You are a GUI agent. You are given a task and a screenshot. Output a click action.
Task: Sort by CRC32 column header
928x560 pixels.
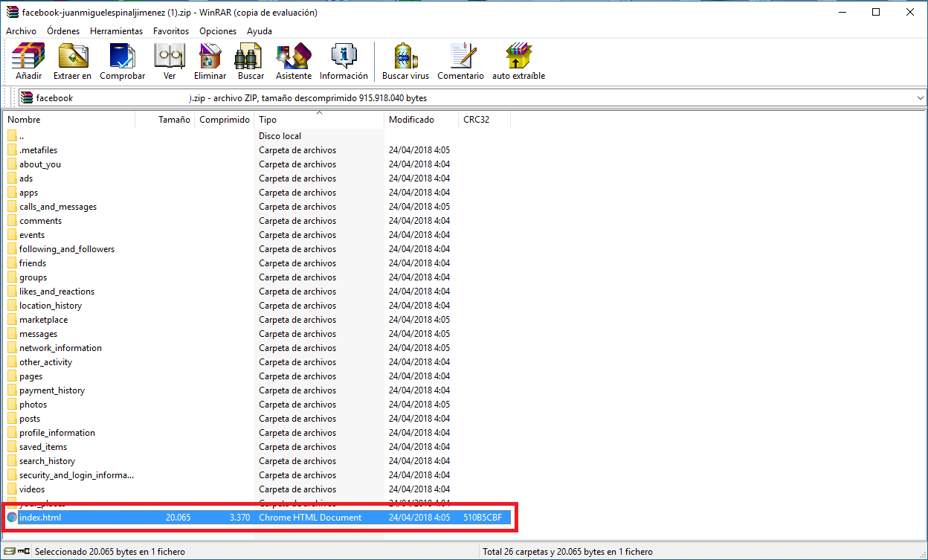pyautogui.click(x=484, y=120)
